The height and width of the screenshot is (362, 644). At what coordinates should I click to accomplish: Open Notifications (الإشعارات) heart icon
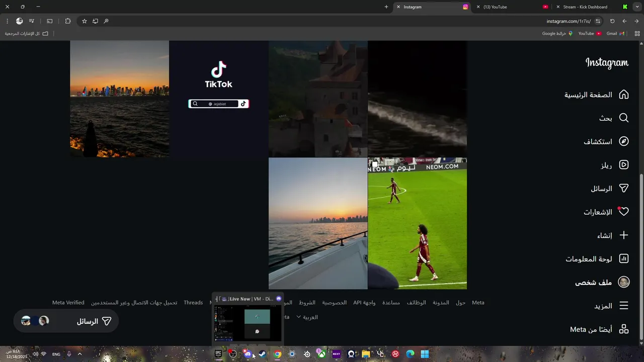coord(624,212)
